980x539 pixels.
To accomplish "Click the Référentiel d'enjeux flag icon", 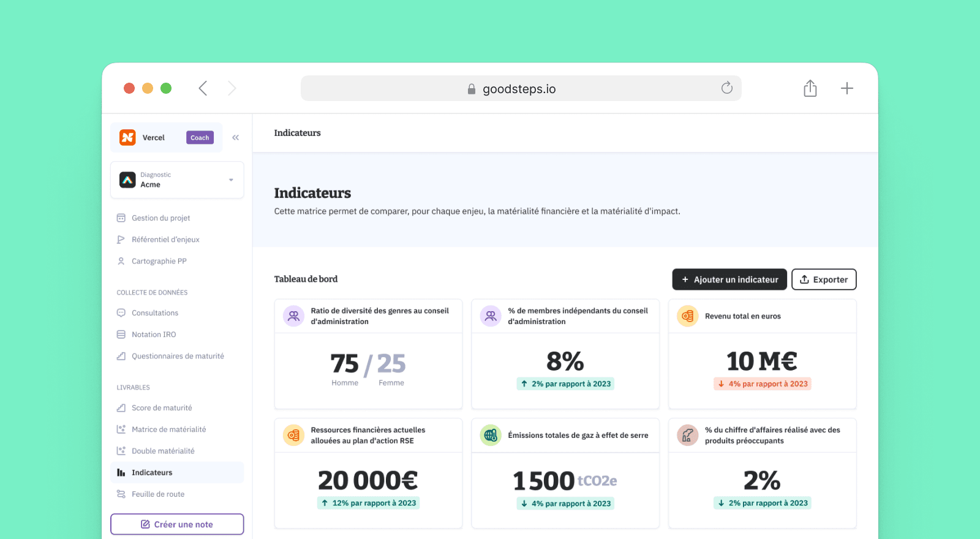I will coord(121,239).
